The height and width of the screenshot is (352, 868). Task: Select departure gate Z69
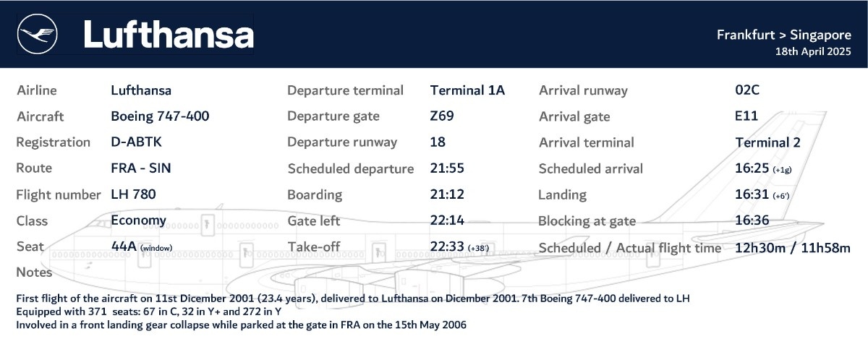click(442, 116)
